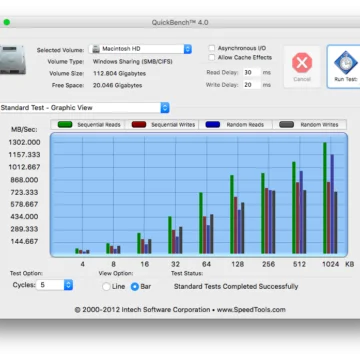
Task: Click the 1302.000 MB/Sec axis label
Action: 24,142
